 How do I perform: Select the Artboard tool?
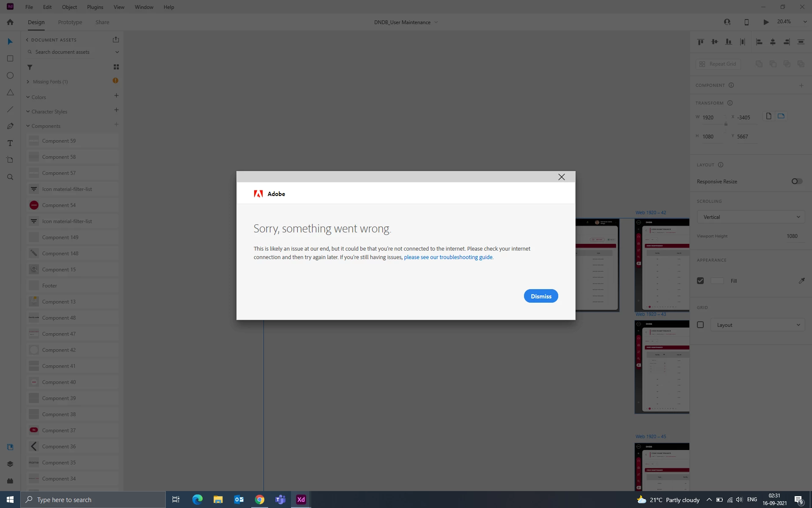point(10,160)
